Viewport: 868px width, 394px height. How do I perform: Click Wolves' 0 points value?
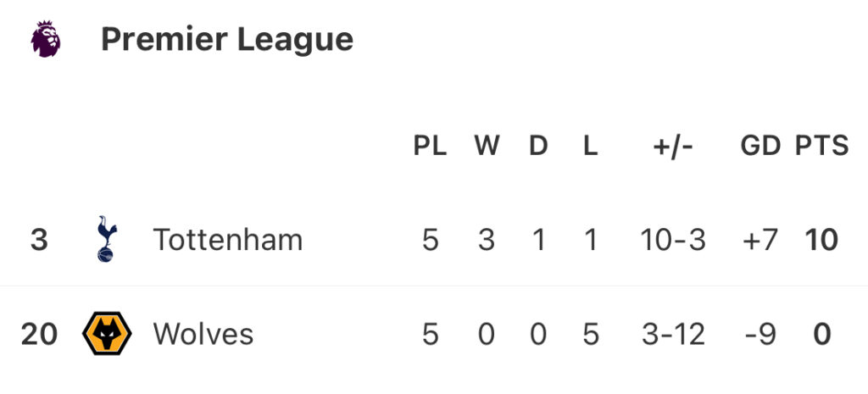822,335
